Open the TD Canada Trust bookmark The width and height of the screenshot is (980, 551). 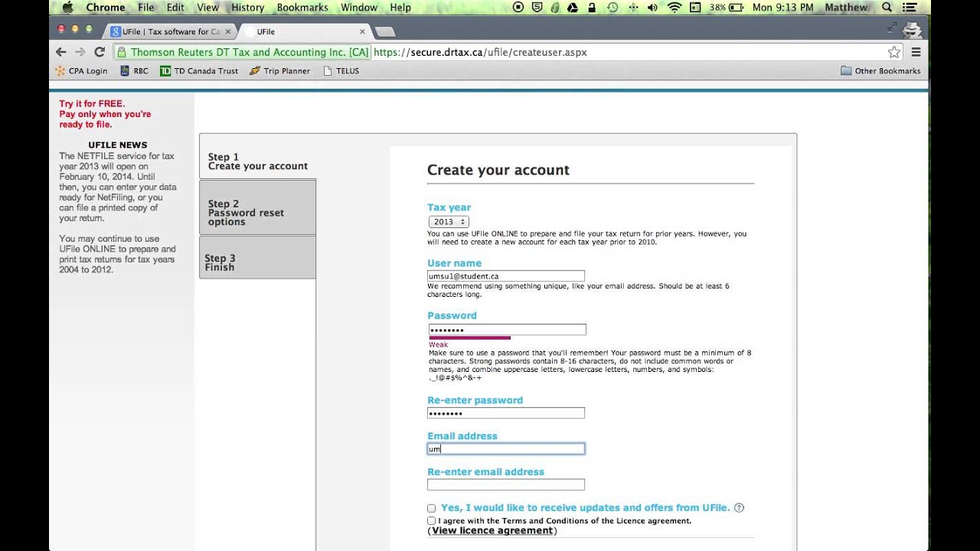coord(199,70)
